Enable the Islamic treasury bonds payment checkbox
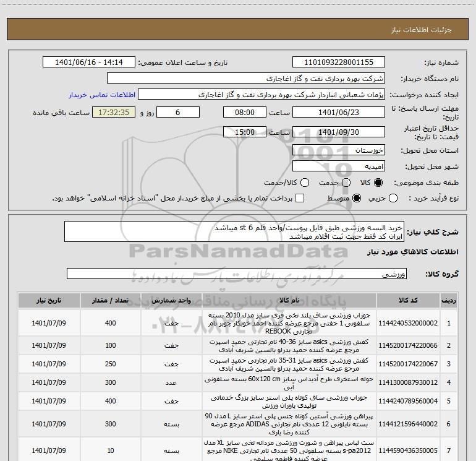The image size is (476, 461). (300, 198)
